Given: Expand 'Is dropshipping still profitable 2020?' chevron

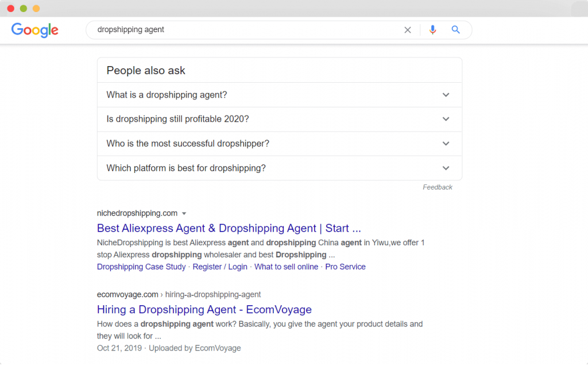Looking at the screenshot, I should pyautogui.click(x=446, y=119).
